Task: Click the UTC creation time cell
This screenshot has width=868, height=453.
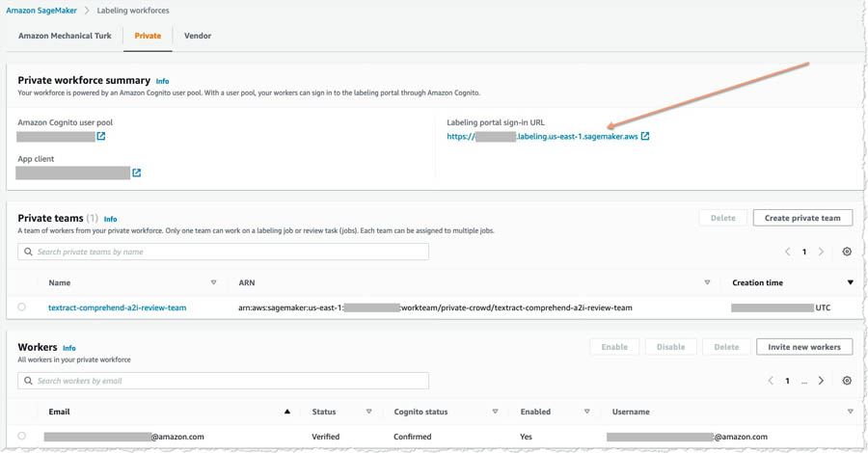Action: 781,307
